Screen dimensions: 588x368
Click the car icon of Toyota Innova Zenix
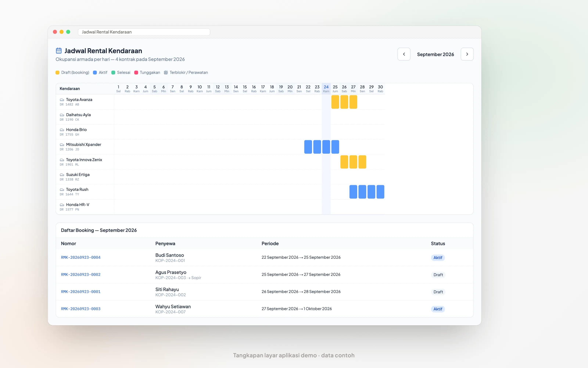[x=62, y=160]
